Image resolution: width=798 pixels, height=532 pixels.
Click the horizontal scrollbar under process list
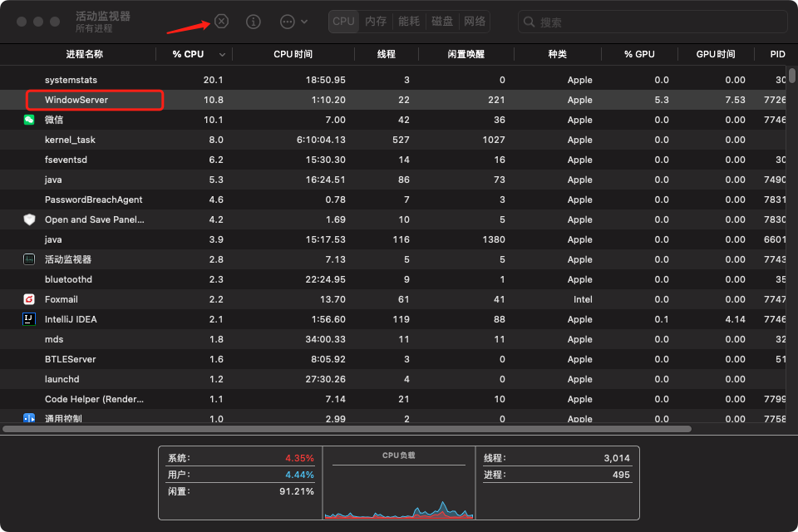click(x=347, y=430)
